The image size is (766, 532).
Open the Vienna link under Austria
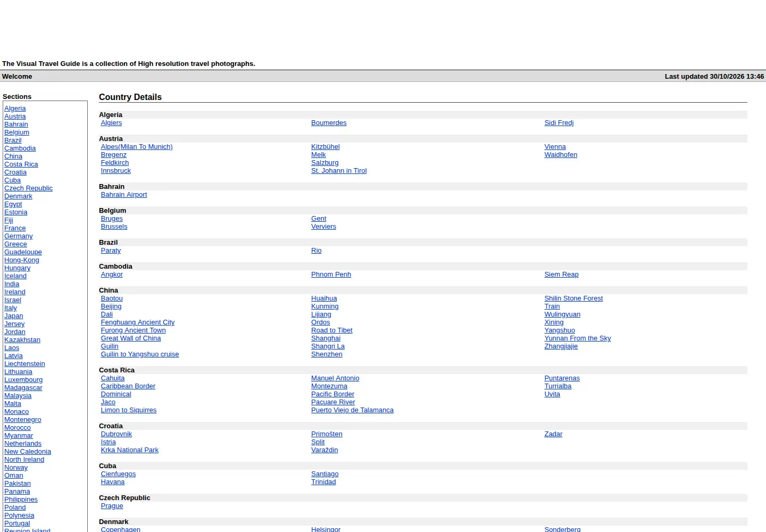(x=555, y=147)
